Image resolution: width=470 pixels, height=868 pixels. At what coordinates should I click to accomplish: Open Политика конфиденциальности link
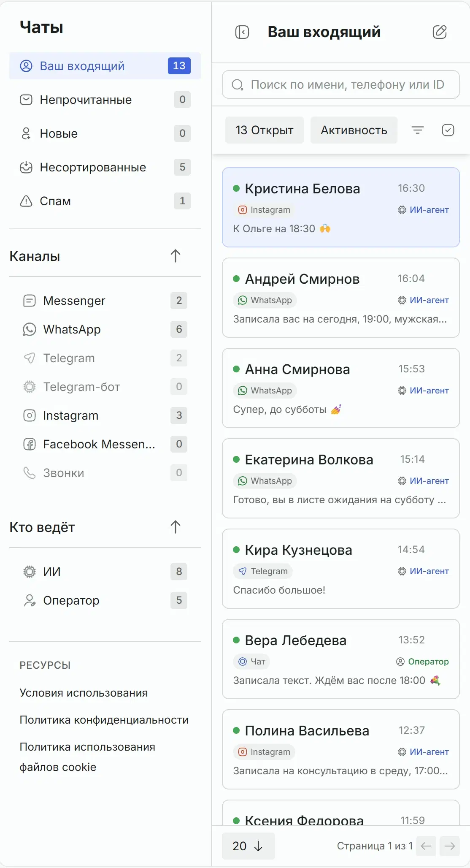104,720
